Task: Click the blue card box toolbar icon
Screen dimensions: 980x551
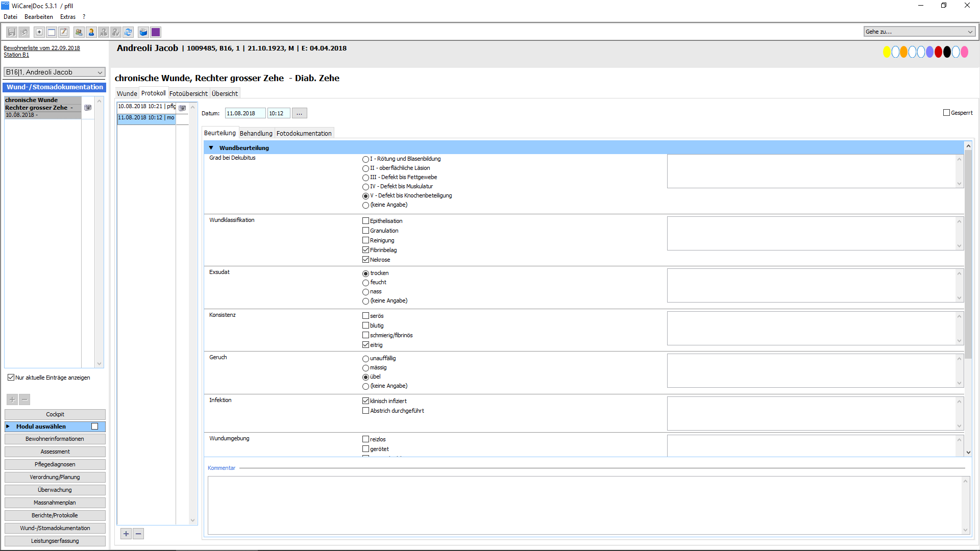Action: [143, 32]
